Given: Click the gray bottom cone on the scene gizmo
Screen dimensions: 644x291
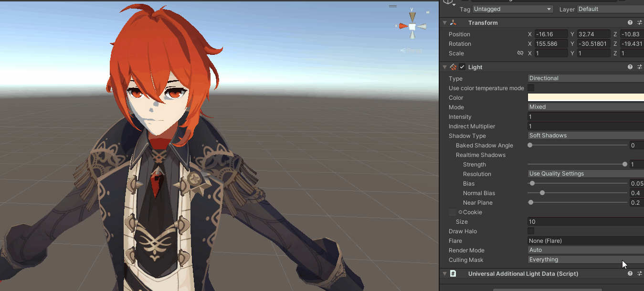Looking at the screenshot, I should (x=412, y=35).
